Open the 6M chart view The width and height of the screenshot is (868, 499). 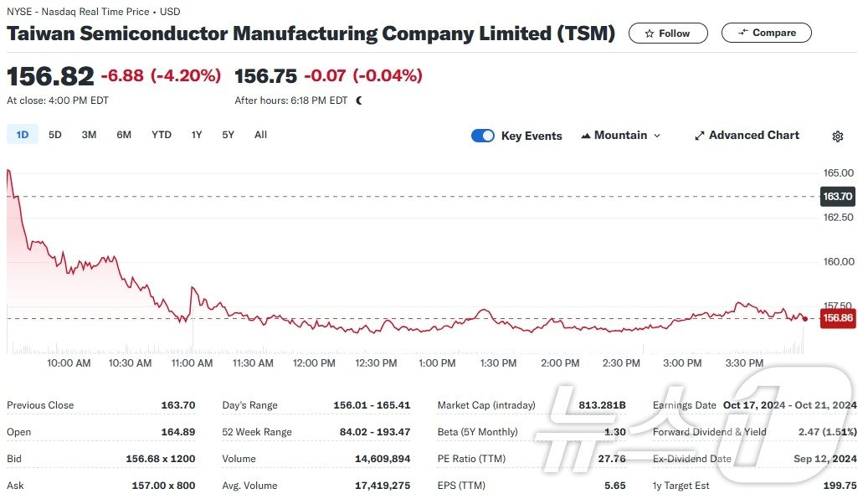tap(123, 134)
